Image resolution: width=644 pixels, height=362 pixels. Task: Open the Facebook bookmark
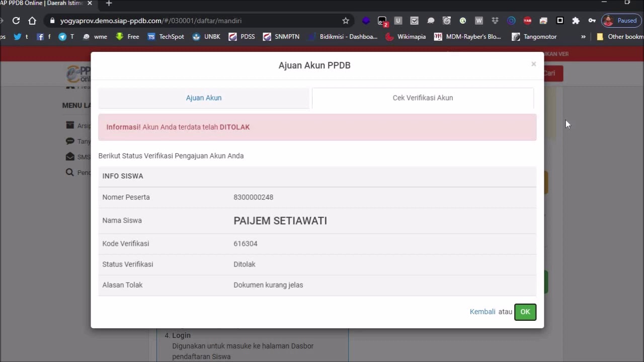point(43,37)
